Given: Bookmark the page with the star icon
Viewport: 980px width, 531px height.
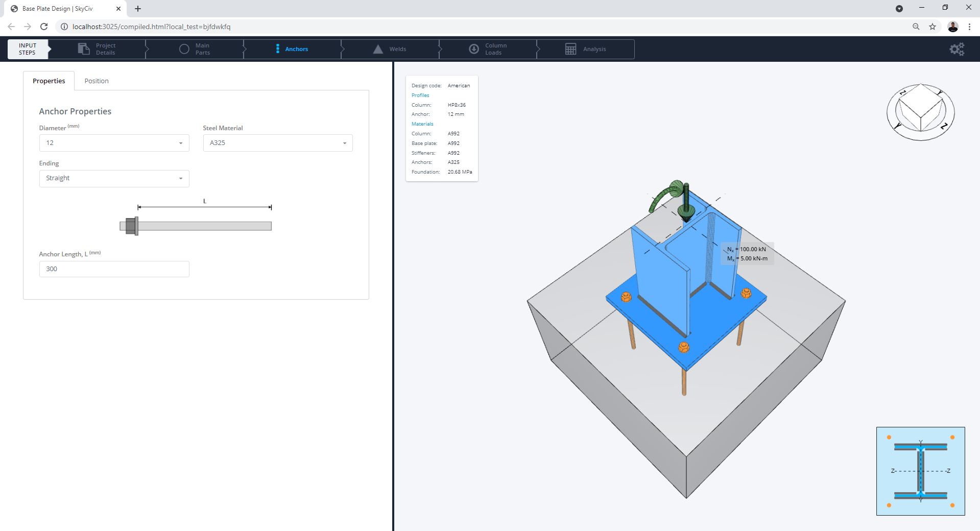Looking at the screenshot, I should point(933,27).
